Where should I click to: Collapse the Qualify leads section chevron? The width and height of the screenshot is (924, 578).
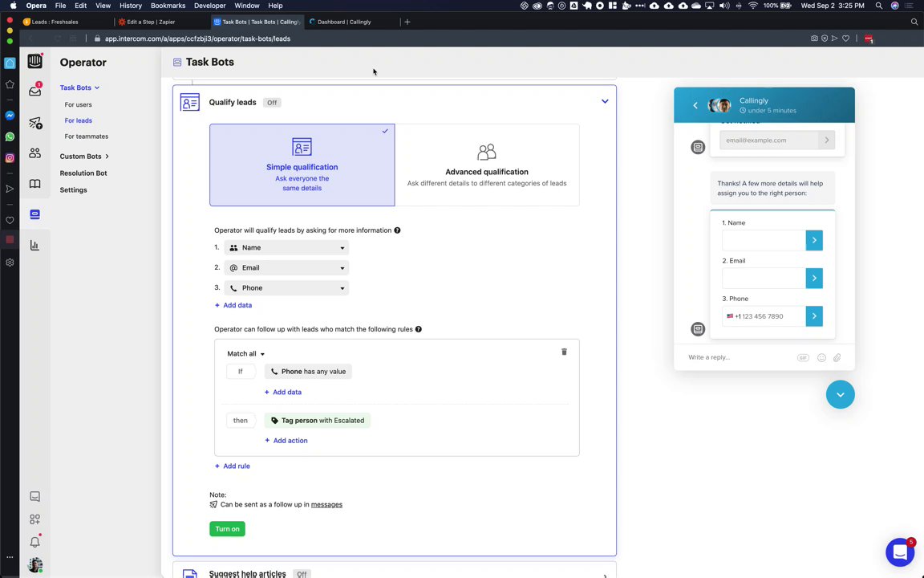(x=605, y=101)
